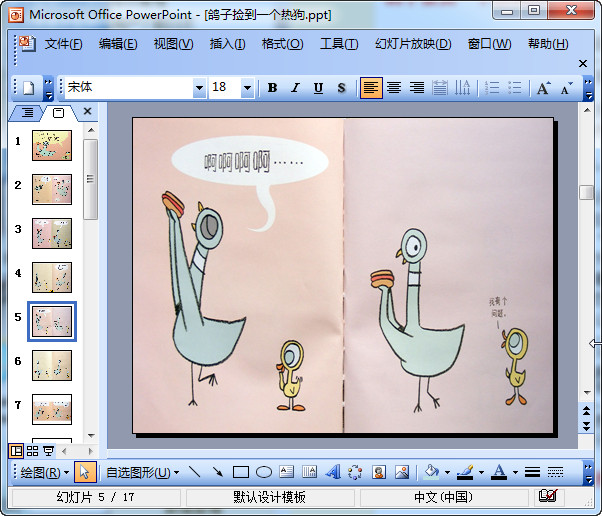This screenshot has width=602, height=516.
Task: Open 窗口(W) menu
Action: pyautogui.click(x=489, y=44)
